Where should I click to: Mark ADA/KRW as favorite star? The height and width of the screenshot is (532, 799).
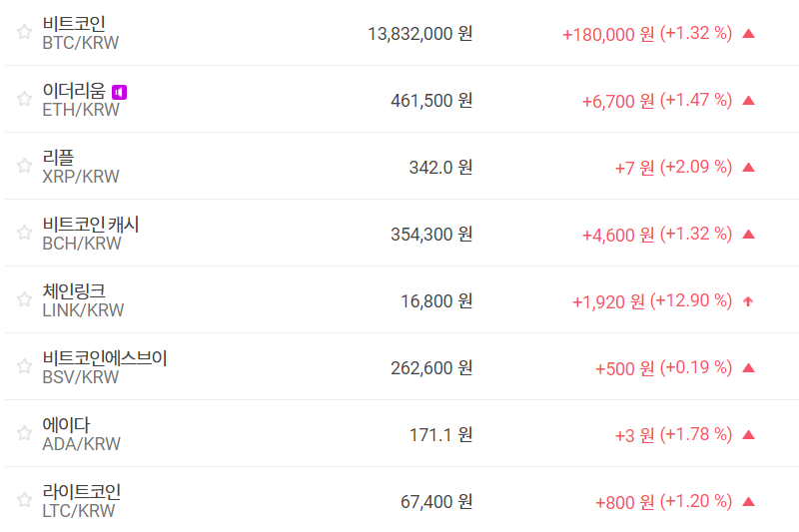tap(24, 433)
